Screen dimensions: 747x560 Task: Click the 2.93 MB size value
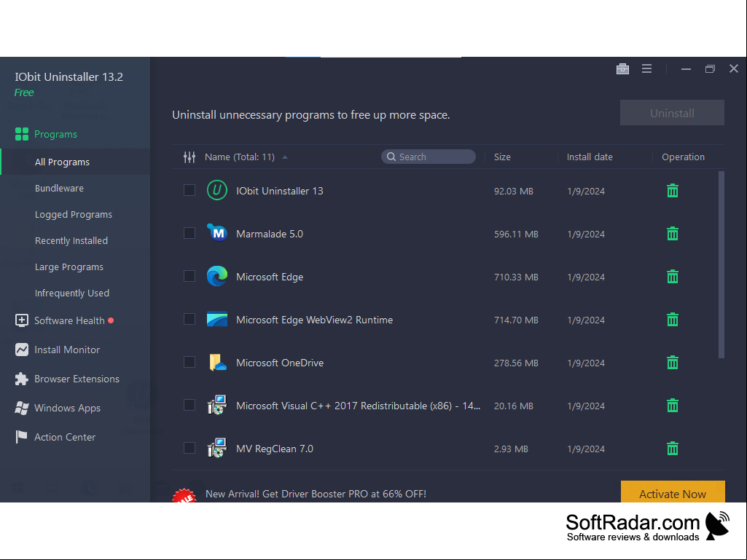[x=511, y=449]
